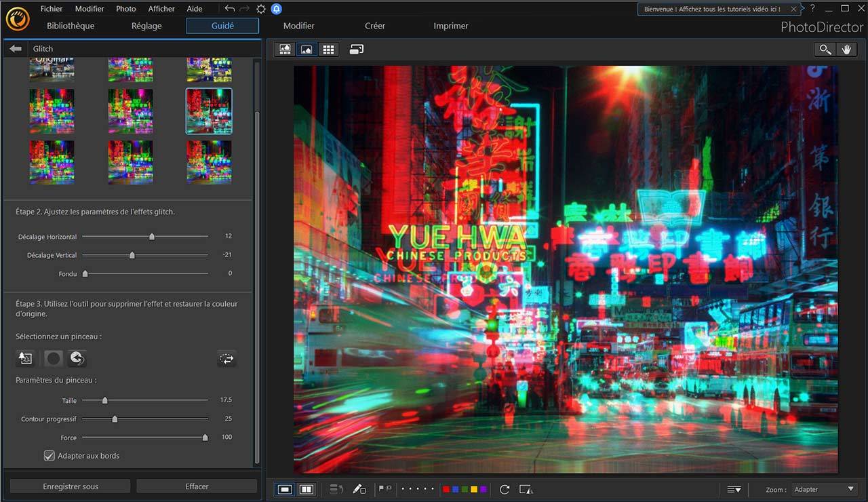Click the five-dot rating control

click(417, 489)
